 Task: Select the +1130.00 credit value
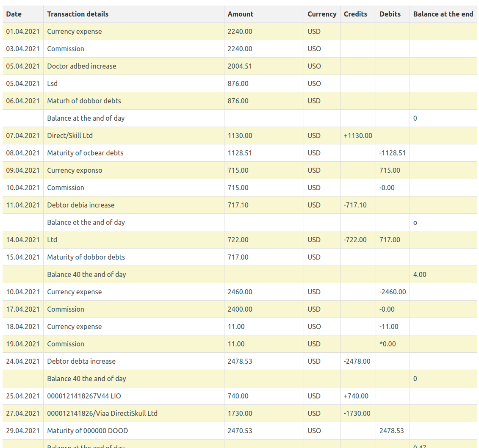point(358,136)
